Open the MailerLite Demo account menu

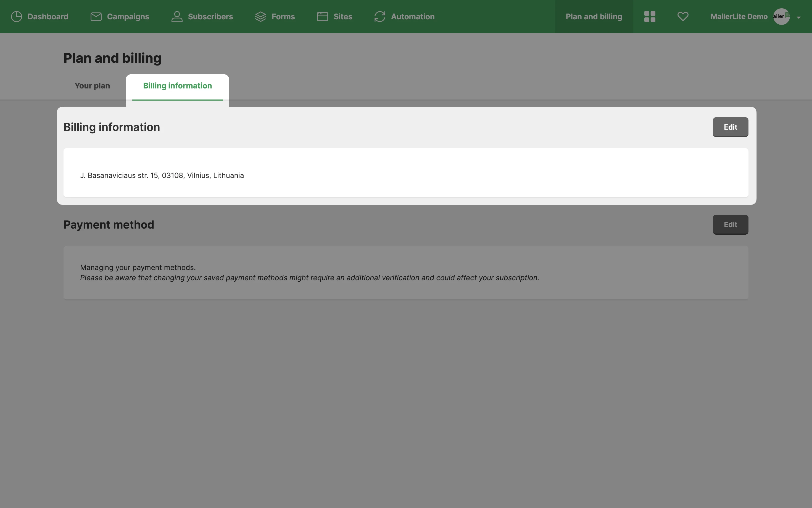point(739,17)
